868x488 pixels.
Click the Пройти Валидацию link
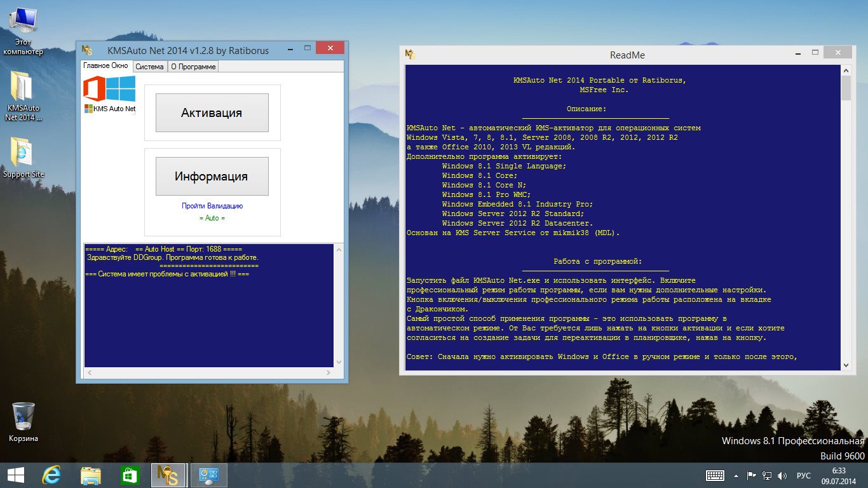212,206
